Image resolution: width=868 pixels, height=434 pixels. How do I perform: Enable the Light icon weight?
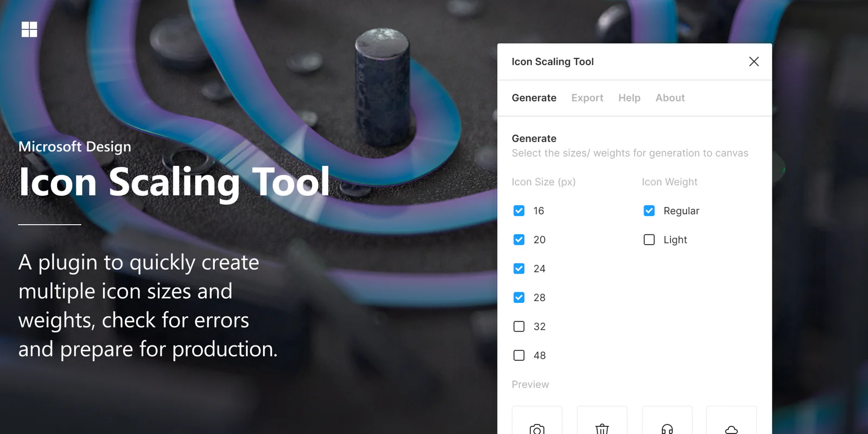point(649,240)
